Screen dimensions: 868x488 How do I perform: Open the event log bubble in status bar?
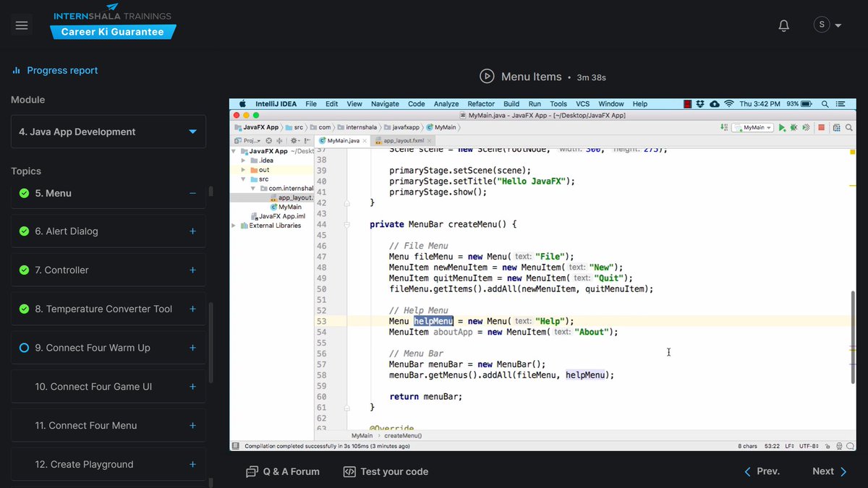coord(850,447)
